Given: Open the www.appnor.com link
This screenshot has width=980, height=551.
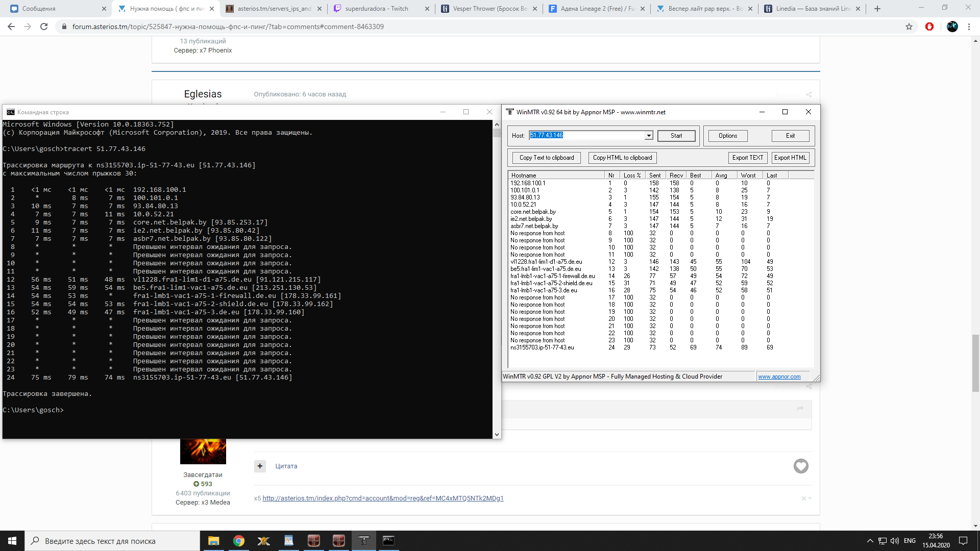Looking at the screenshot, I should click(779, 377).
